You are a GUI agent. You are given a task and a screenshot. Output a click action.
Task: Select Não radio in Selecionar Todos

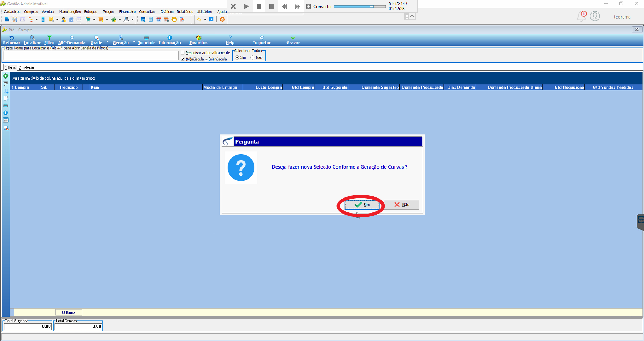point(253,57)
